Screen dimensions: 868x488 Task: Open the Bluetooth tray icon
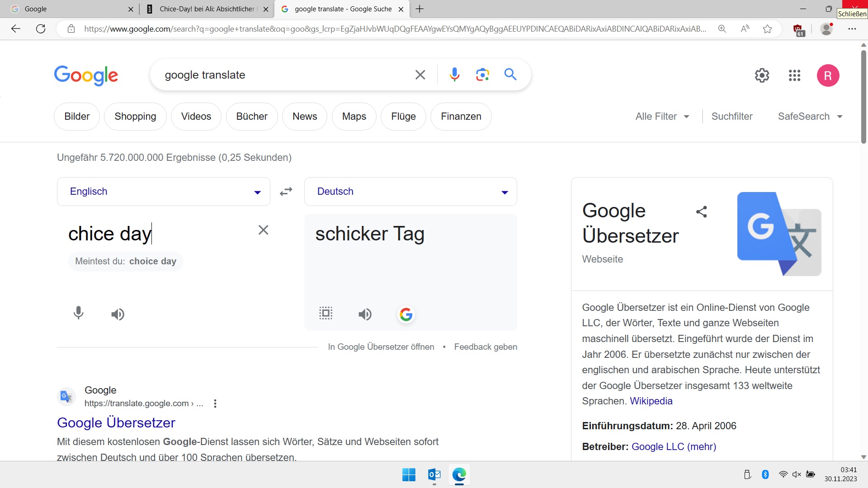click(x=765, y=474)
